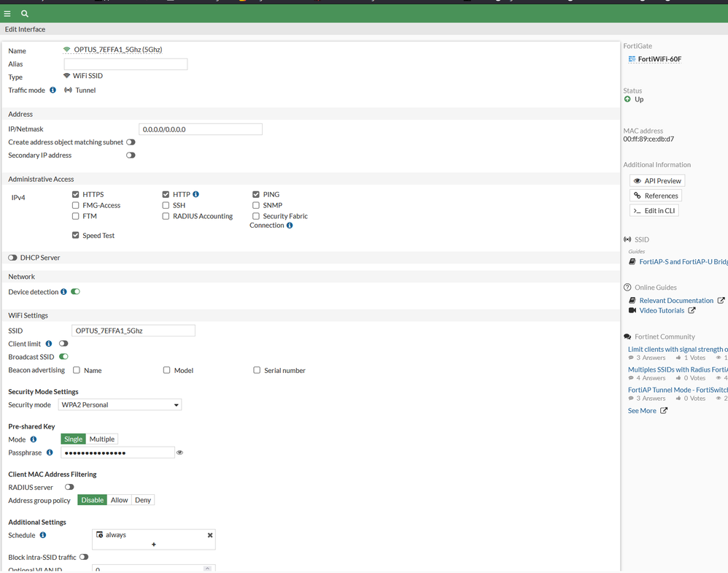Image resolution: width=728 pixels, height=573 pixels.
Task: Set Address group policy to Deny
Action: [143, 500]
